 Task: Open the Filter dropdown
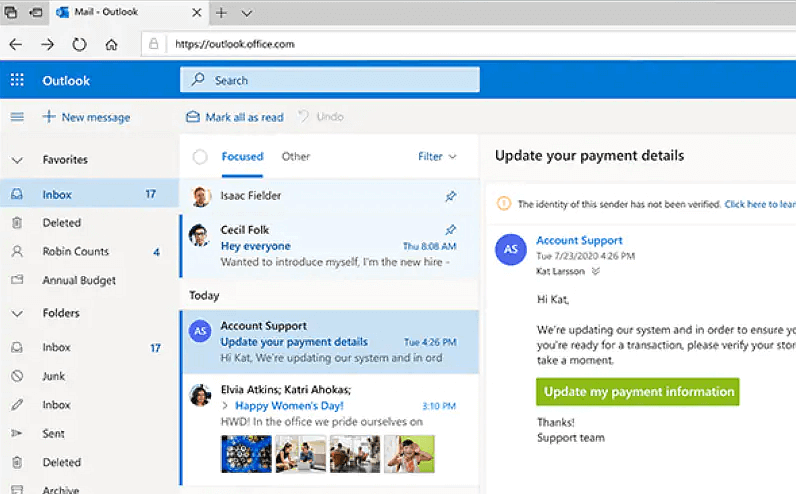click(x=436, y=157)
